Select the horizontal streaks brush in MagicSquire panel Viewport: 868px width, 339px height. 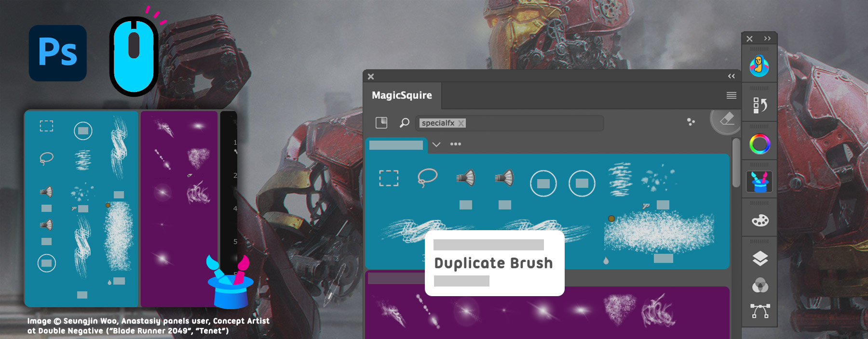[620, 180]
